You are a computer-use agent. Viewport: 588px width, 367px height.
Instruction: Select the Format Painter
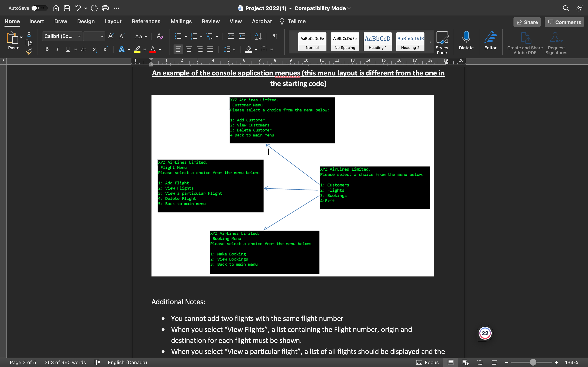(29, 51)
